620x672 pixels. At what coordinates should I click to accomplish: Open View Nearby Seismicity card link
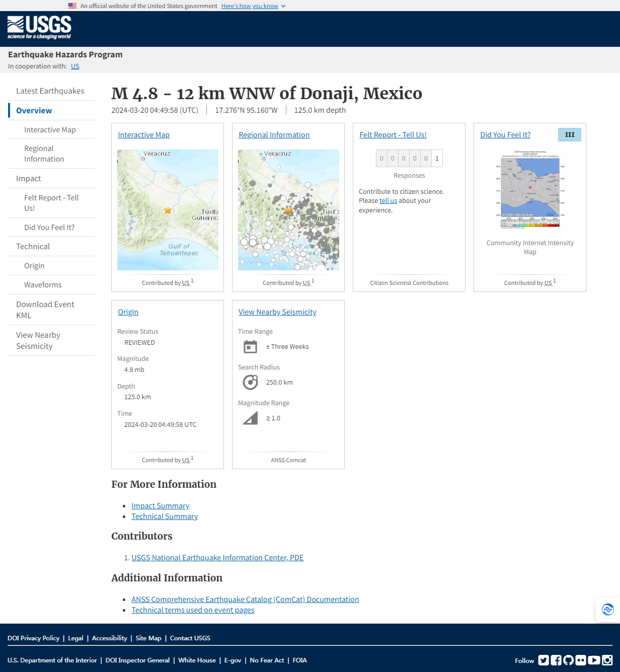[x=278, y=312]
